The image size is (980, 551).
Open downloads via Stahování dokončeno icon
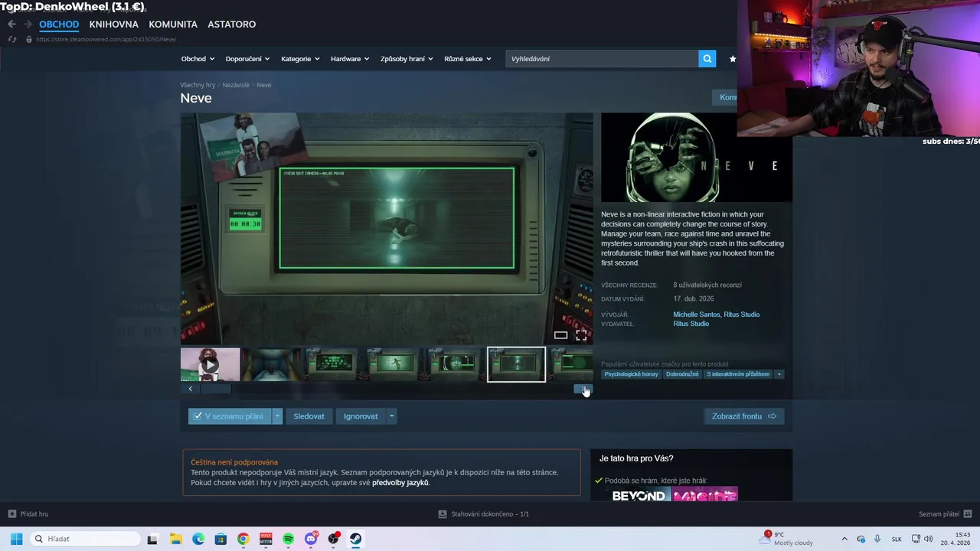[x=442, y=514]
